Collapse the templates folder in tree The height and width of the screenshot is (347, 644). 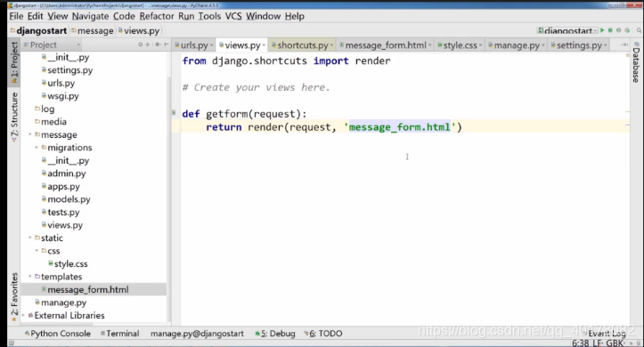30,277
